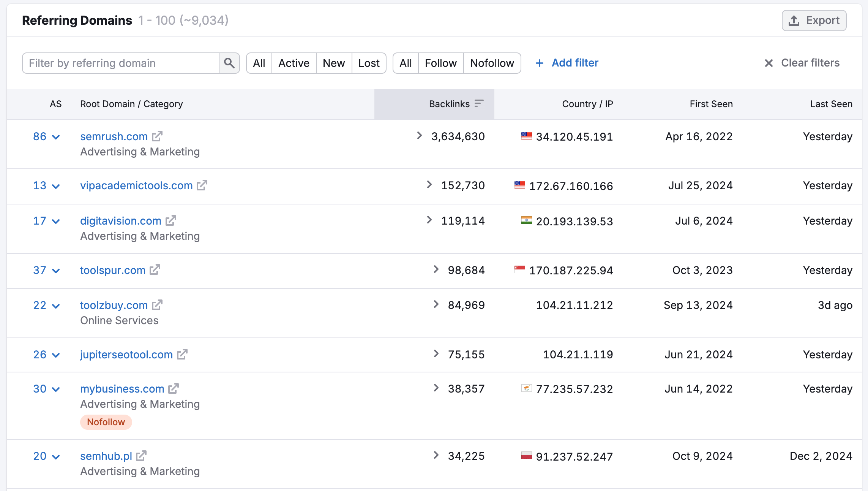The height and width of the screenshot is (491, 868).
Task: Expand the AS details for semrush.com
Action: [x=56, y=136]
